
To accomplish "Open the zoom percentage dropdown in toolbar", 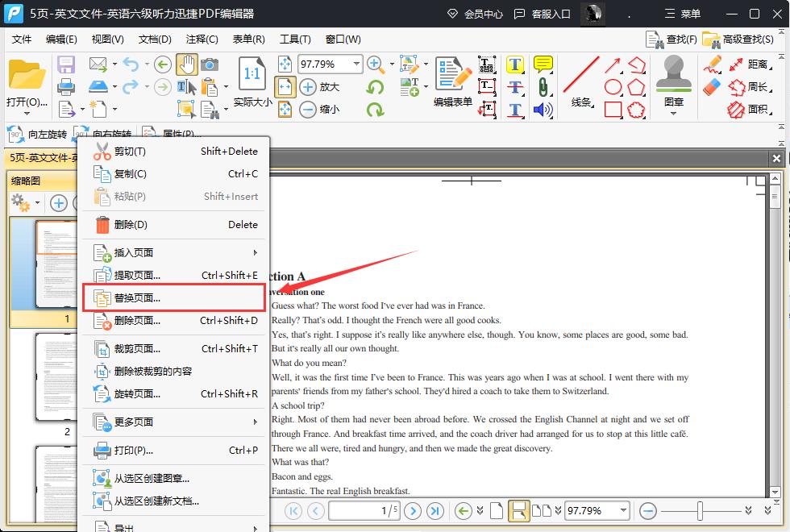I will (x=356, y=64).
